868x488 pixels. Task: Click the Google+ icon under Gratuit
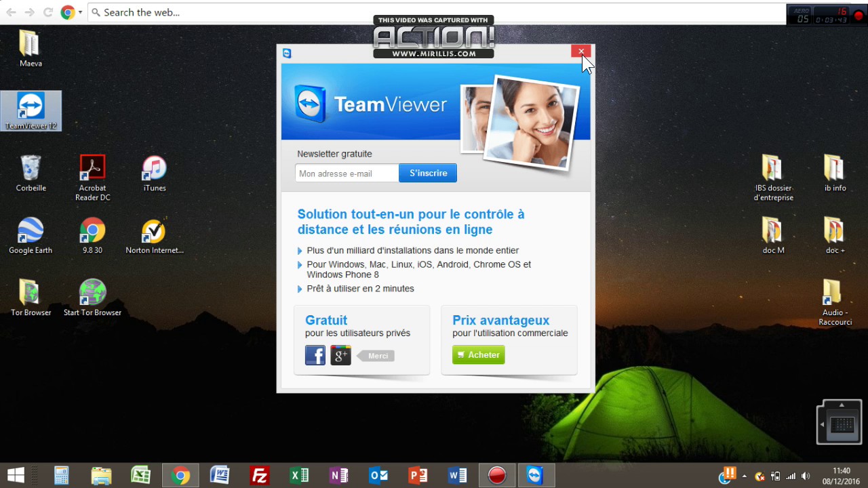340,355
